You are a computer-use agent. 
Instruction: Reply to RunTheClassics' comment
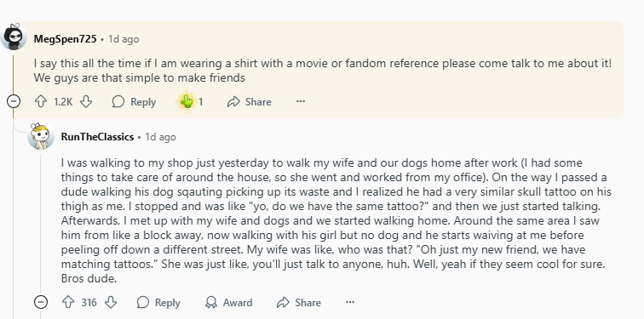(158, 303)
